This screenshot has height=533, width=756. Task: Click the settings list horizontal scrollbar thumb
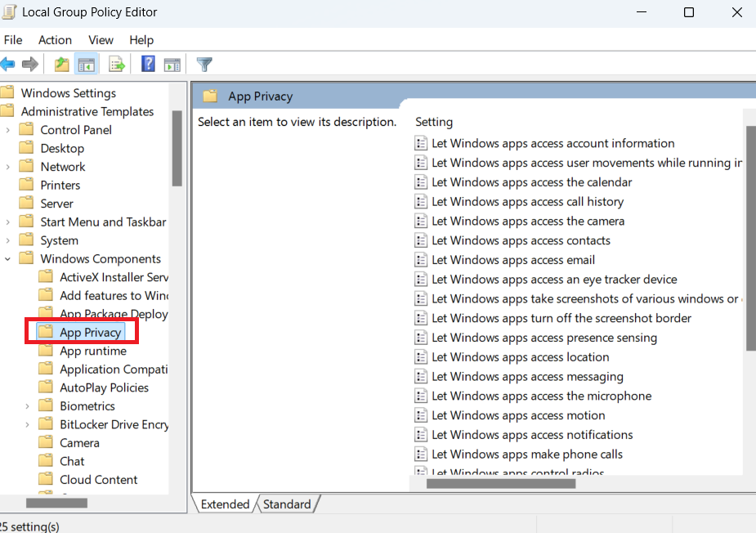[x=501, y=483]
